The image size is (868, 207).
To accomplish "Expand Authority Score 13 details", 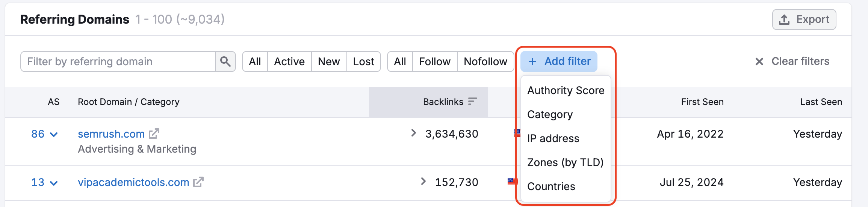I will [54, 183].
